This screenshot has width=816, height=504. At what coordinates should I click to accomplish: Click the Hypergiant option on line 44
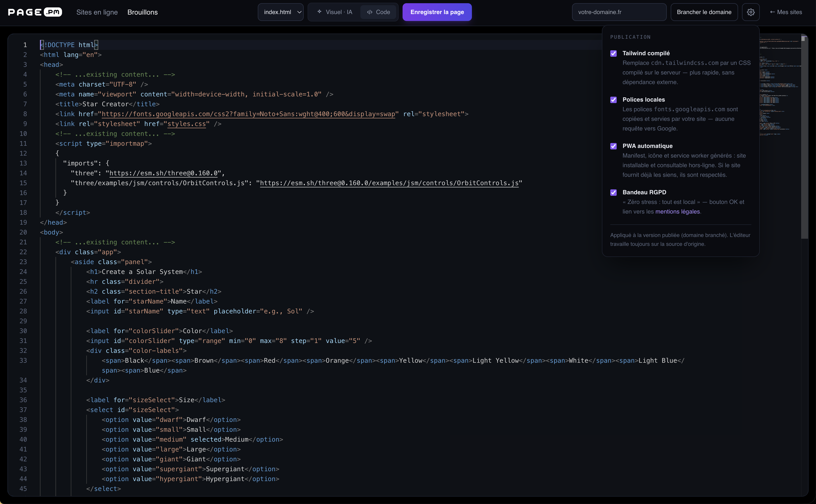point(190,479)
